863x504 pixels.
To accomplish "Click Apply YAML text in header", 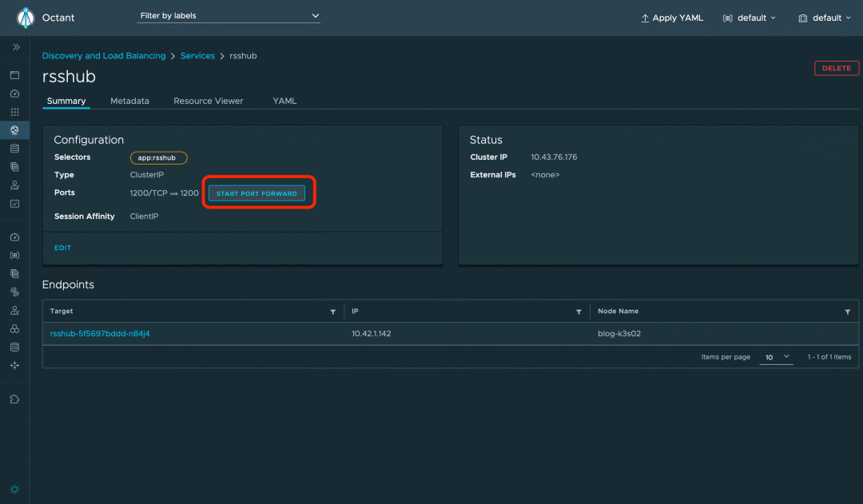I will tap(678, 18).
